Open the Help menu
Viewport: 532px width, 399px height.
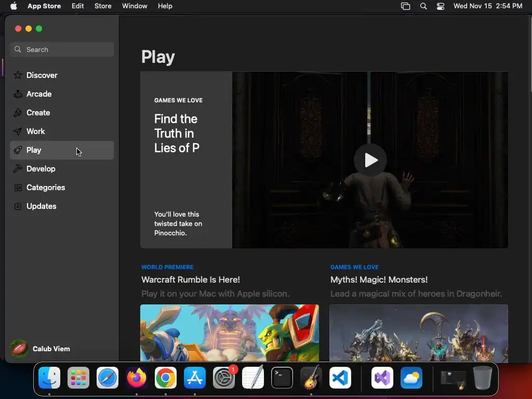click(165, 6)
